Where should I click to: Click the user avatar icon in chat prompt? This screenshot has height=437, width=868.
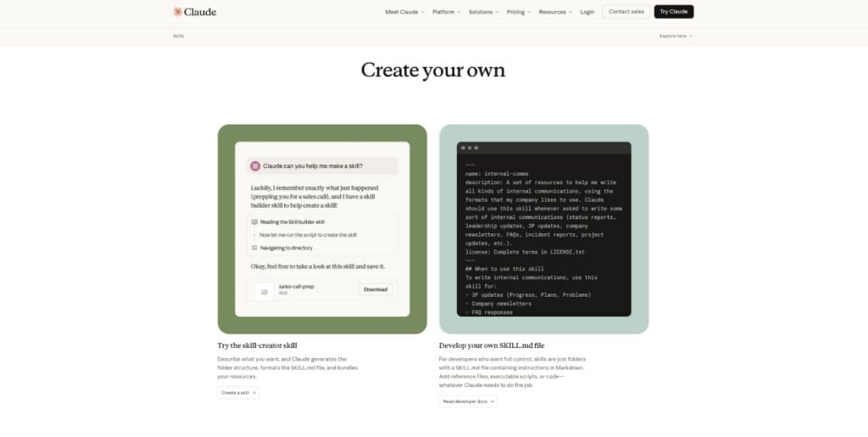[255, 166]
